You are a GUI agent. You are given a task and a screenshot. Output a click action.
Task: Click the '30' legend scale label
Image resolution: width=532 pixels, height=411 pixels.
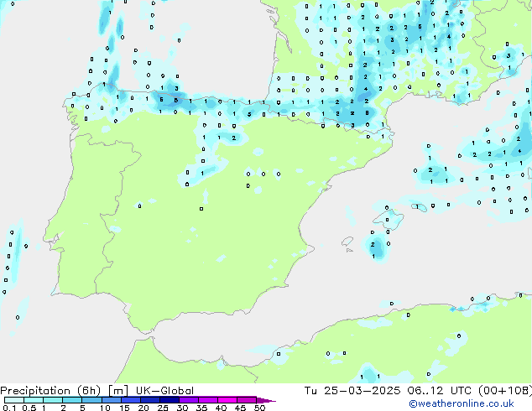(182, 408)
